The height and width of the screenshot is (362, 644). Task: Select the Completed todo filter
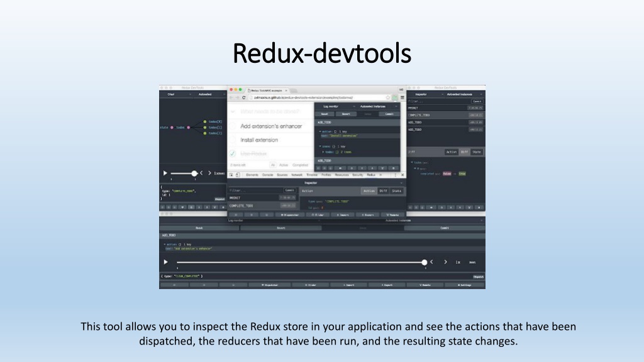coord(300,165)
